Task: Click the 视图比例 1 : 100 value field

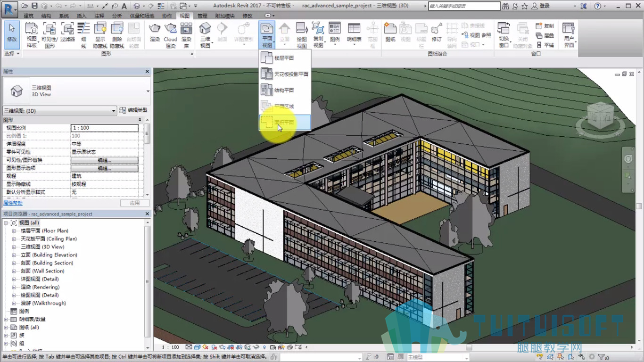Action: [x=105, y=128]
